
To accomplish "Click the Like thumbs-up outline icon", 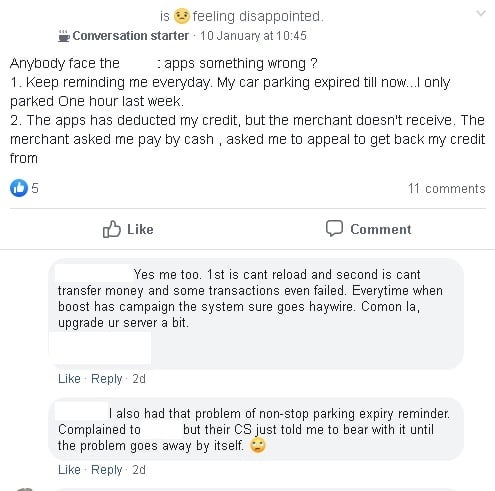I will coord(111,229).
